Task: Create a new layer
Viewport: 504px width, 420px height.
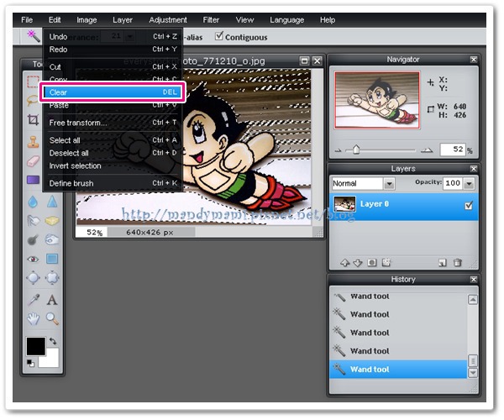Action: point(443,263)
